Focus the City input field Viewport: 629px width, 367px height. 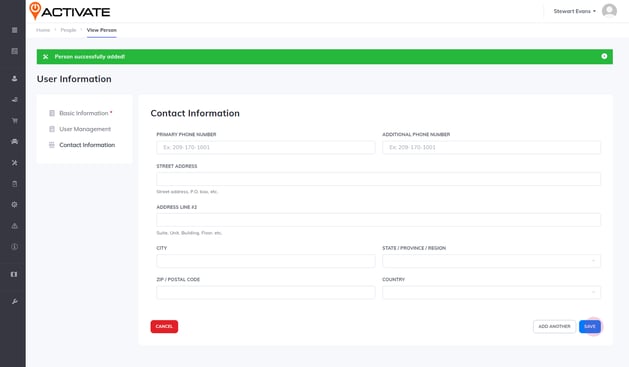pos(266,261)
